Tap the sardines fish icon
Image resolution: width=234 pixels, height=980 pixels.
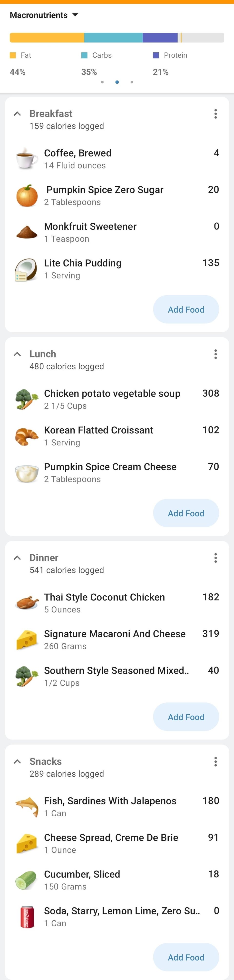[27, 807]
